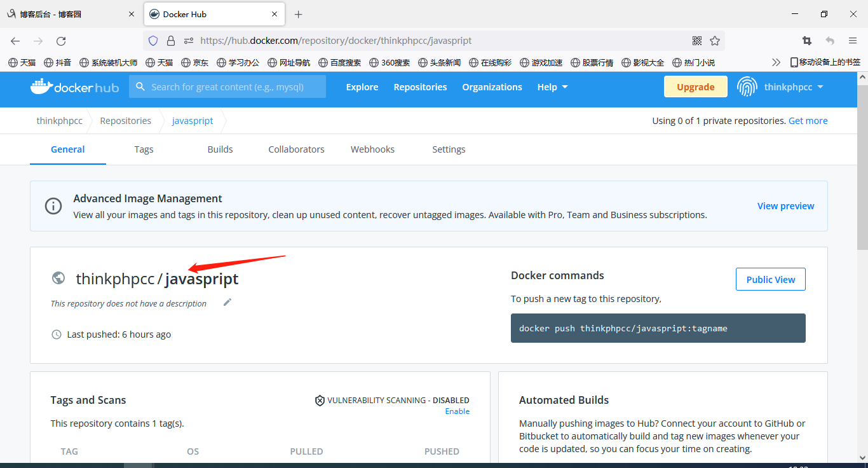Click the Get more link
The width and height of the screenshot is (868, 468).
coord(808,121)
